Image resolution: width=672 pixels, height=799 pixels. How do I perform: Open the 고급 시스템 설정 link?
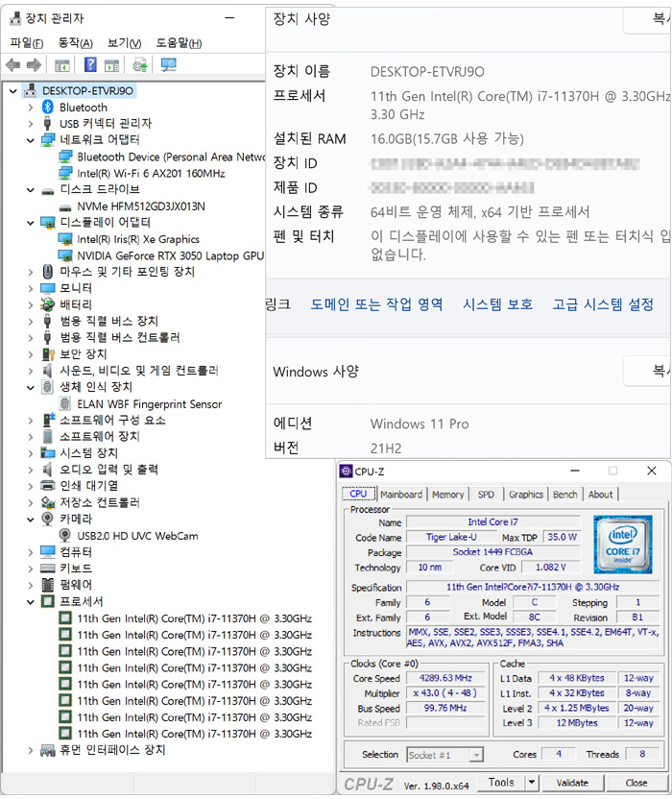tap(603, 304)
